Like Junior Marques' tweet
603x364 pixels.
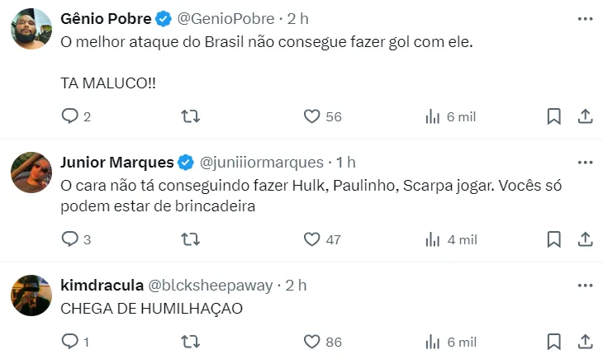click(311, 239)
